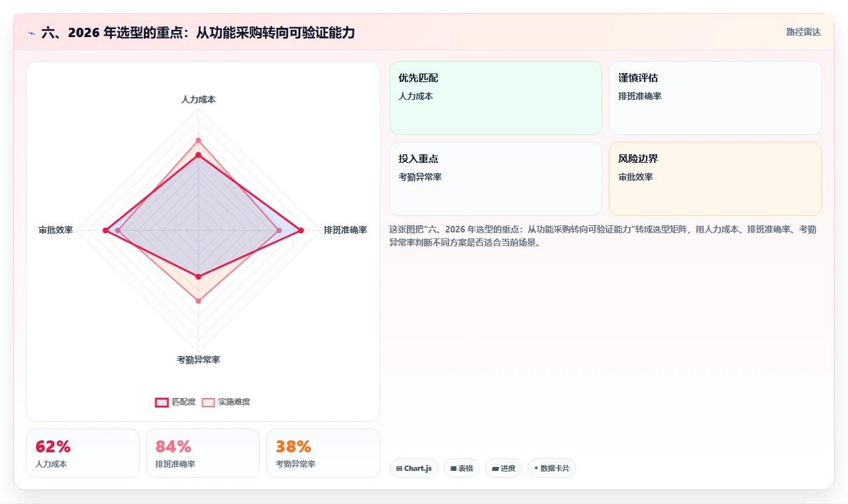Click 实施难度 data point on 人力成本 axis
Screen dimensions: 848x504
[x=198, y=140]
